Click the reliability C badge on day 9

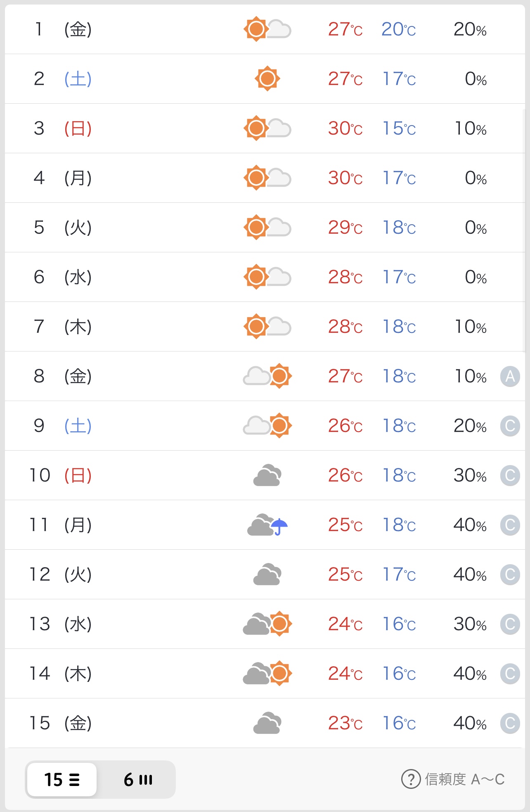click(x=510, y=426)
